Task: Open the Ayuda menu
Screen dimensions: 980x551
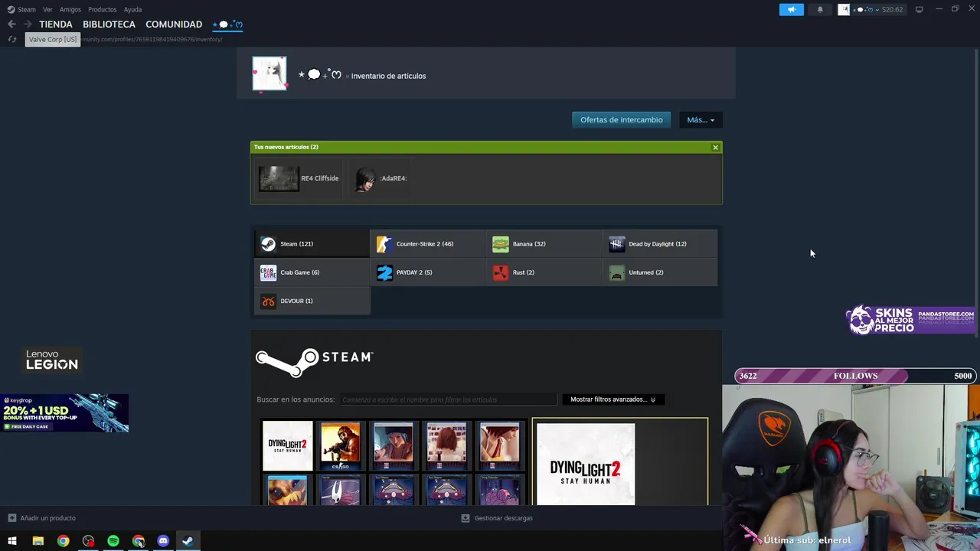Action: (x=132, y=9)
